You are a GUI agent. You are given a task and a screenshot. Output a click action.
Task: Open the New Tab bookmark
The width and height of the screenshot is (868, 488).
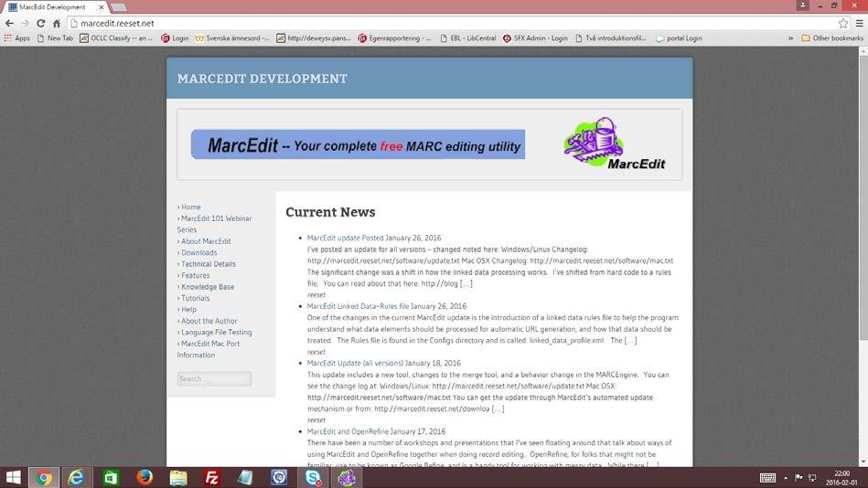click(55, 38)
